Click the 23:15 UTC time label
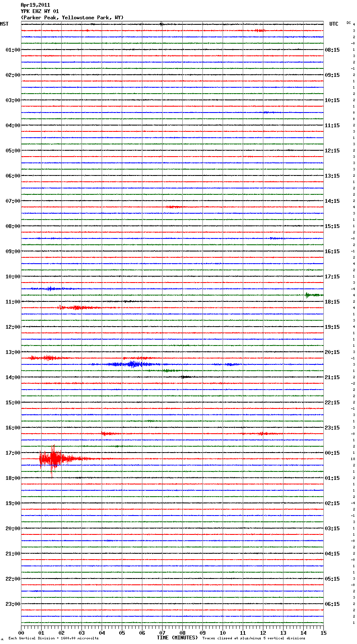 click(x=332, y=428)
